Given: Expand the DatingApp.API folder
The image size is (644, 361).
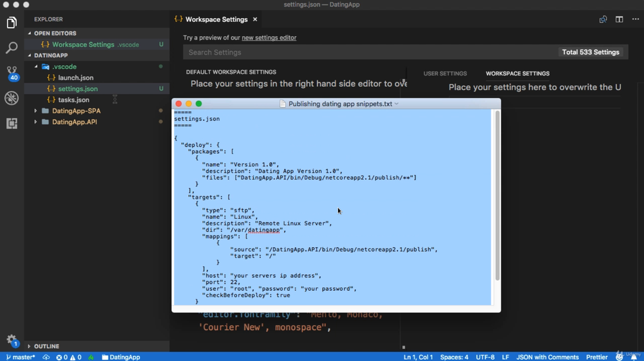Looking at the screenshot, I should click(x=74, y=122).
